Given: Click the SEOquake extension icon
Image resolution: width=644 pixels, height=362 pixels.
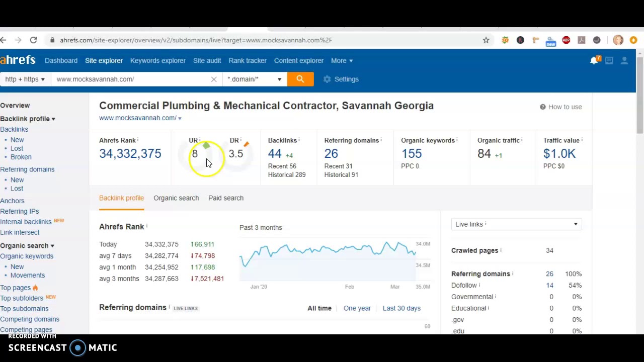Looking at the screenshot, I should (x=505, y=40).
